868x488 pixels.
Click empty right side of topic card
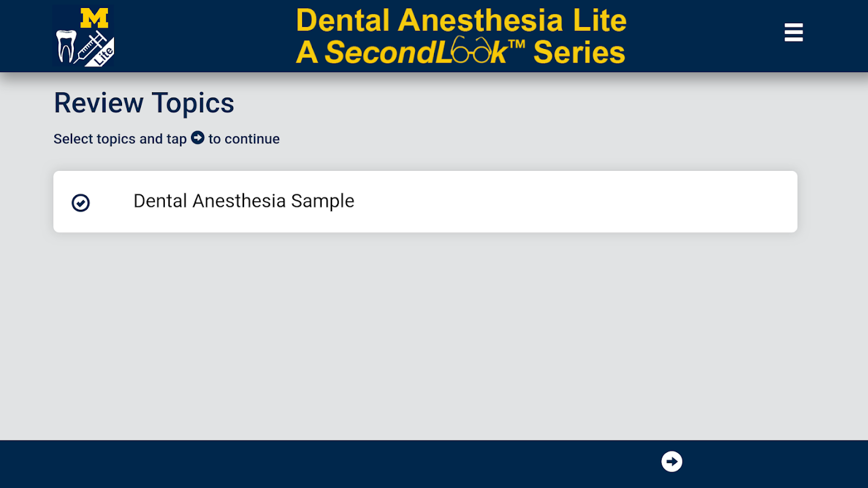[610, 201]
